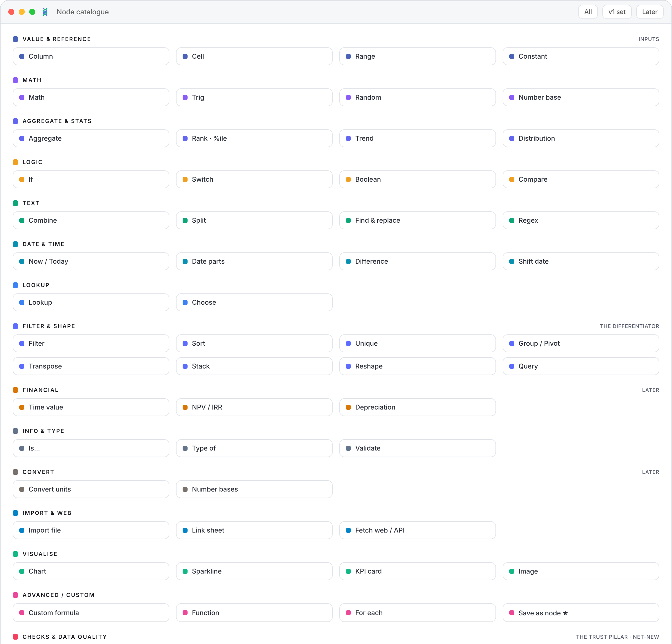Choose the Import file node
The width and height of the screenshot is (672, 644).
(x=91, y=530)
